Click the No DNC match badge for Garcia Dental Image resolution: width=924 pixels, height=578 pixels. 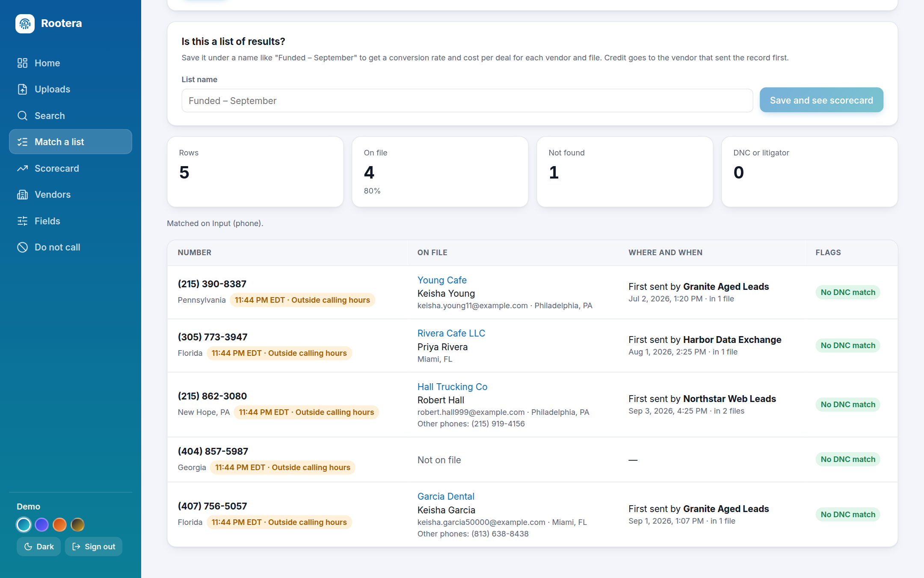coord(848,514)
